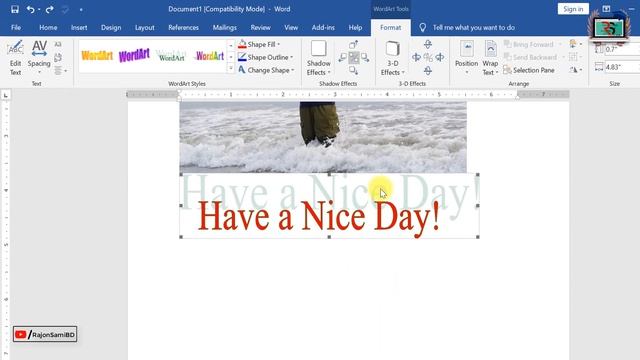Nudge the shadow up
Screen dimensions: 640x360
pos(353,44)
